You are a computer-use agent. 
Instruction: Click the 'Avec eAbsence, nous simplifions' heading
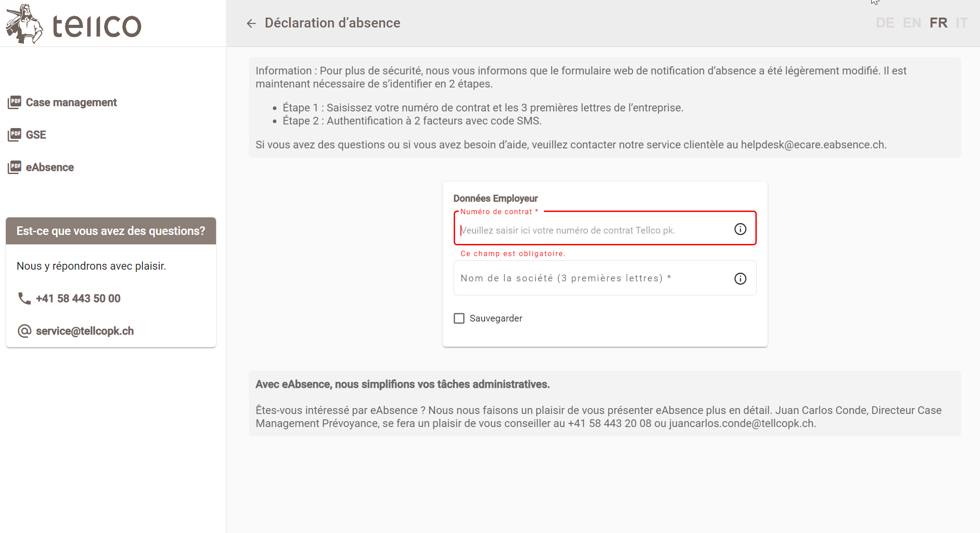403,384
